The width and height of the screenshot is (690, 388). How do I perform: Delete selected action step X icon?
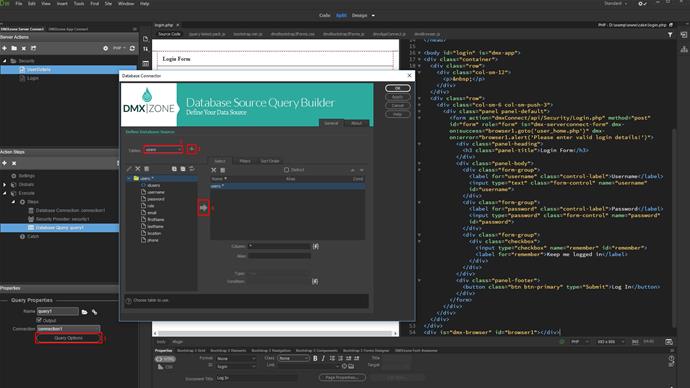(14, 163)
